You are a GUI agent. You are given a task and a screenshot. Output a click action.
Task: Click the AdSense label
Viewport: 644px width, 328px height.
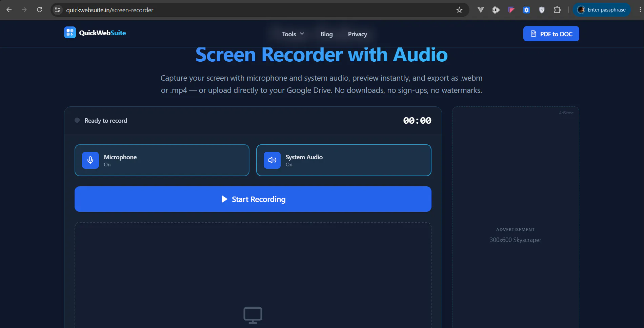[x=566, y=113]
